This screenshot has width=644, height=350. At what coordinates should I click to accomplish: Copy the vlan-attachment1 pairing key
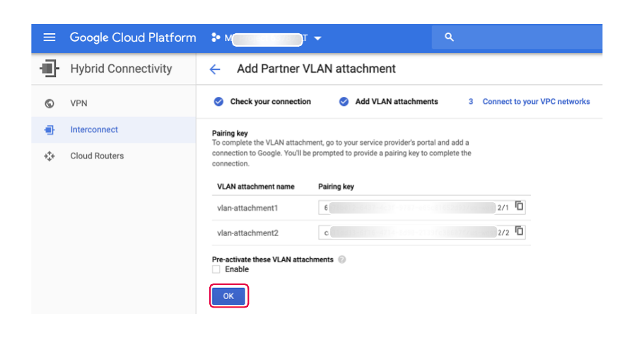click(520, 206)
